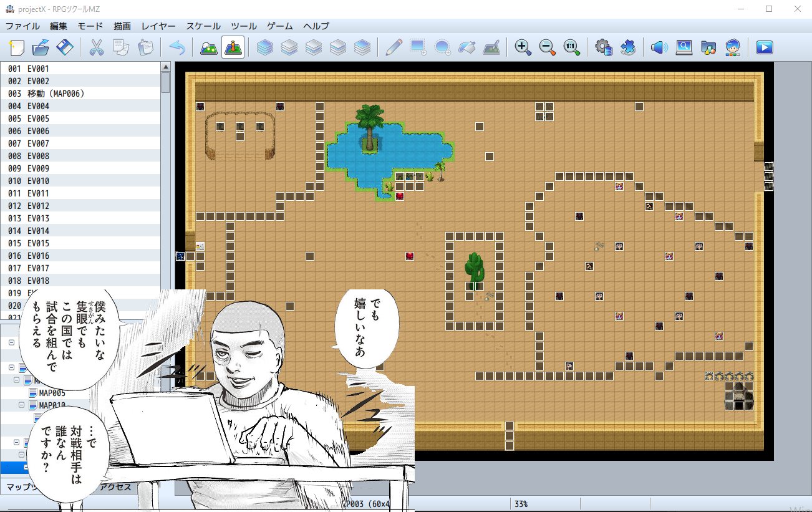Click the event list scroll-up arrow
The height and width of the screenshot is (512, 812).
(x=165, y=67)
